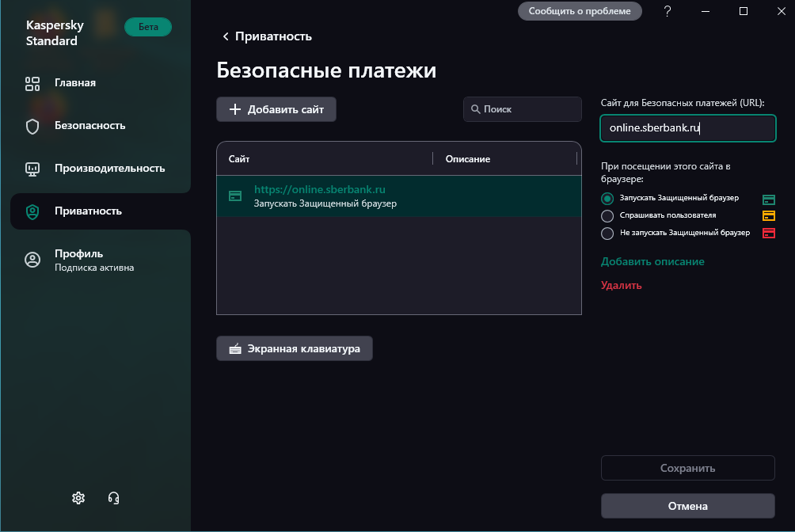Click the Сохранить button

[688, 468]
